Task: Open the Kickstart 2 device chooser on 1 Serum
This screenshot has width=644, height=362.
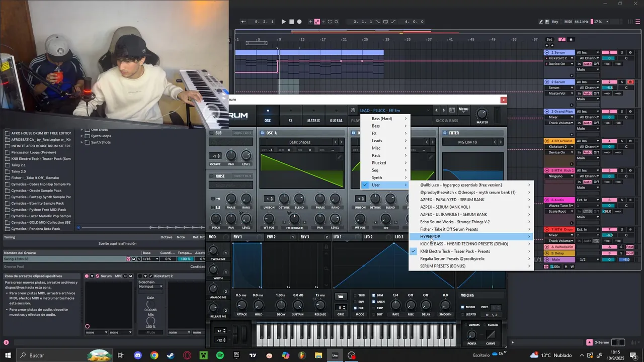Action: [559, 58]
